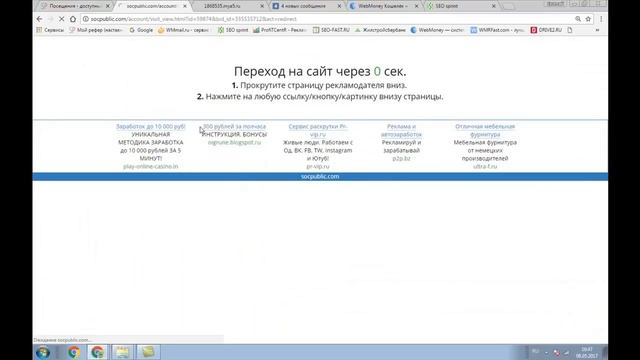This screenshot has height=360, width=640.
Task: Open the 4 новых сообщения tab
Action: click(303, 6)
